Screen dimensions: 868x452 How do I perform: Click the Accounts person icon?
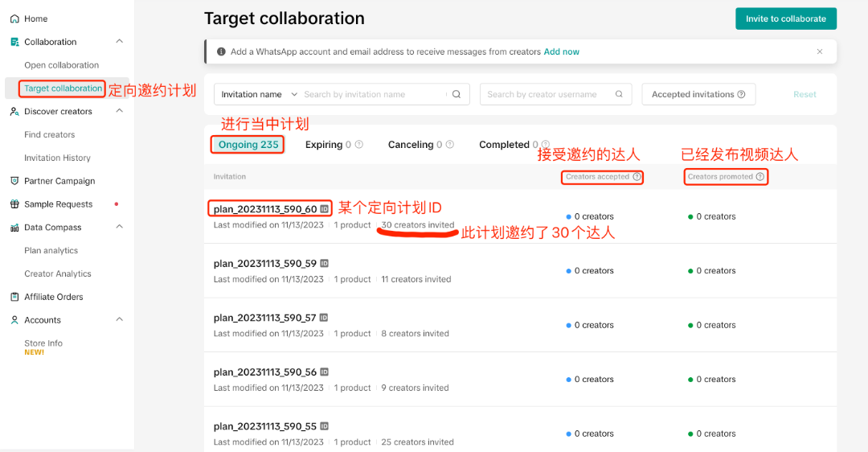15,320
